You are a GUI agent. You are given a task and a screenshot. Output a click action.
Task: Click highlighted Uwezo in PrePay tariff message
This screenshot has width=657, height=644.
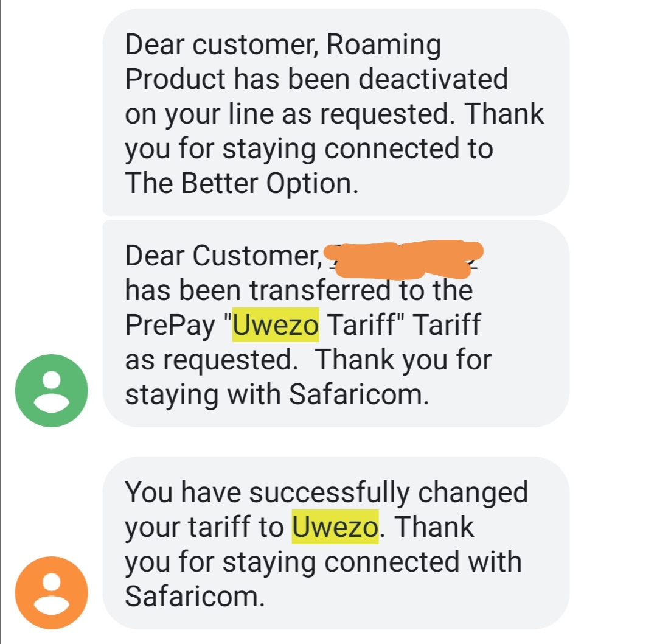tap(276, 325)
